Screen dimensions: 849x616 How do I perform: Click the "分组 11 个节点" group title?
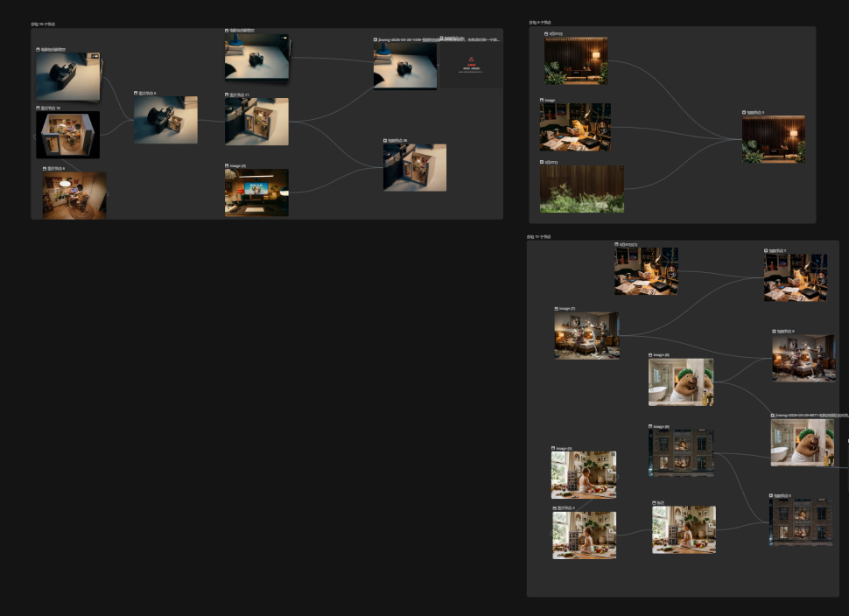[x=538, y=236]
